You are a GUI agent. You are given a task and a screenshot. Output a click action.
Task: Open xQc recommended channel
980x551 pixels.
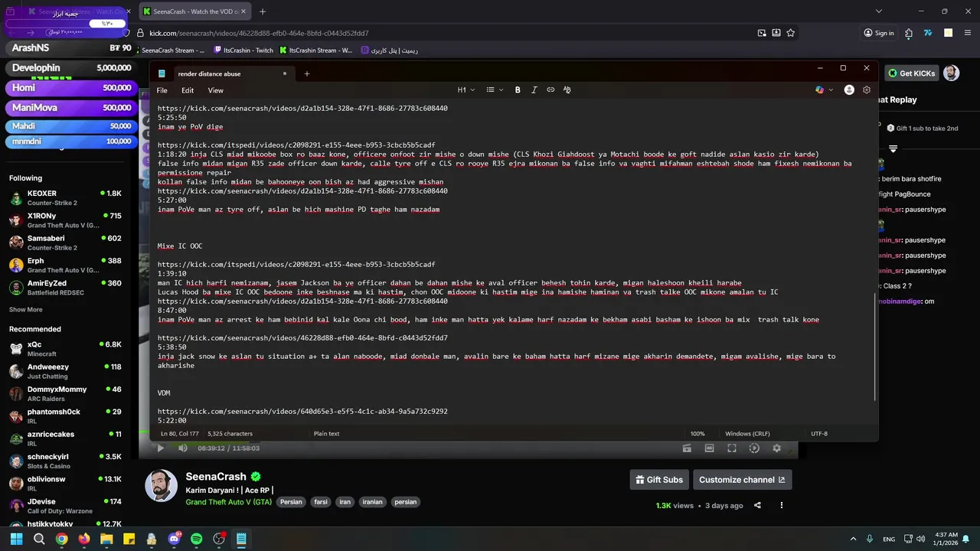(65, 349)
